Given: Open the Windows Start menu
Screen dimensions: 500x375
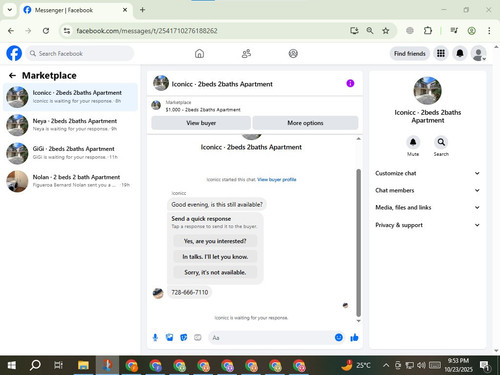Looking at the screenshot, I should (x=12, y=365).
